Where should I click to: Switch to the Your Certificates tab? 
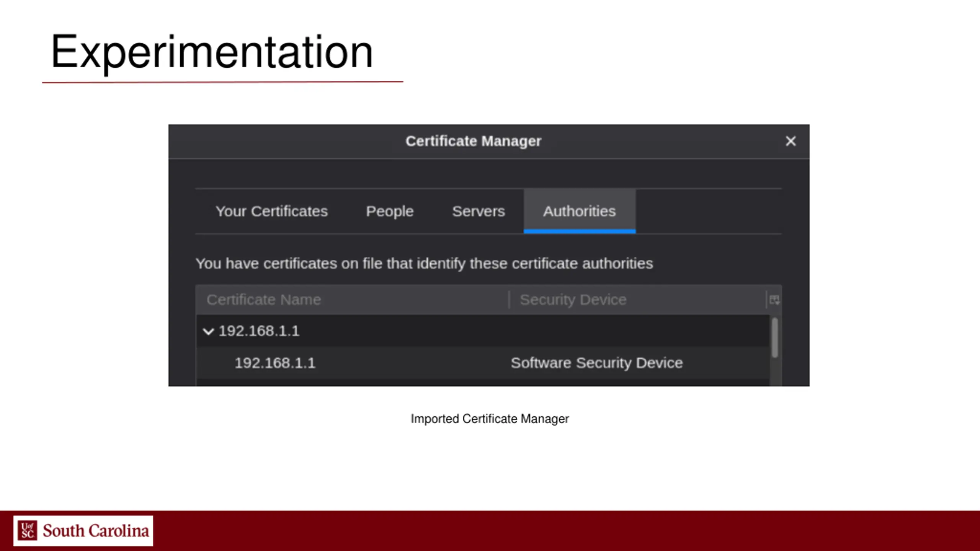point(271,211)
